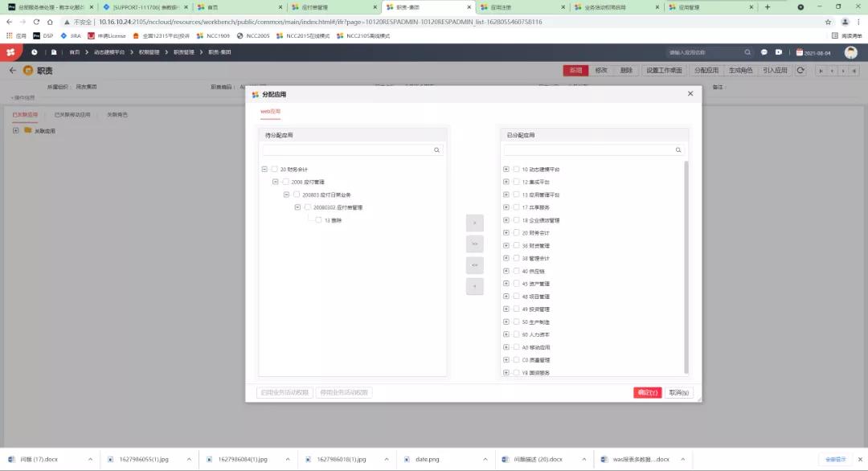Viewport: 868px width, 471px height.
Task: Click the search magnifier in 已分配应用 panel
Action: 678,149
